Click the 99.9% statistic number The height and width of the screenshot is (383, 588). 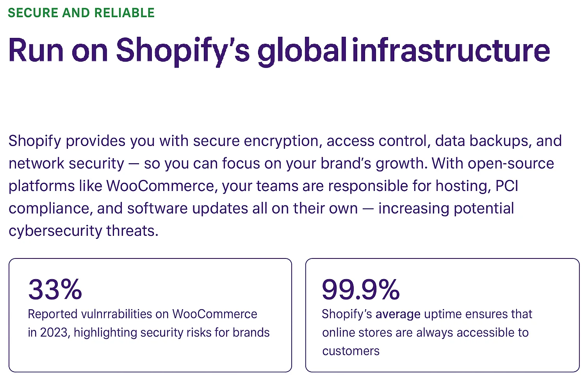[x=361, y=289]
